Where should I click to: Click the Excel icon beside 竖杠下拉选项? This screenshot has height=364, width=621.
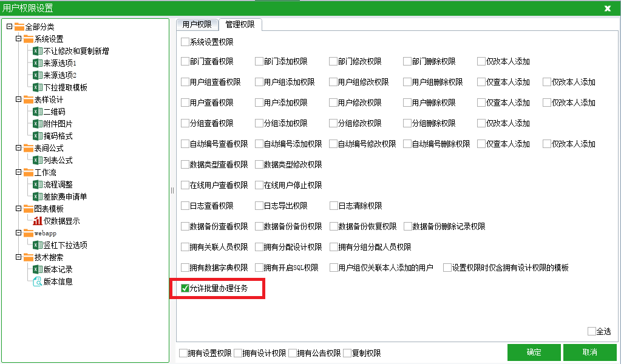pos(38,245)
